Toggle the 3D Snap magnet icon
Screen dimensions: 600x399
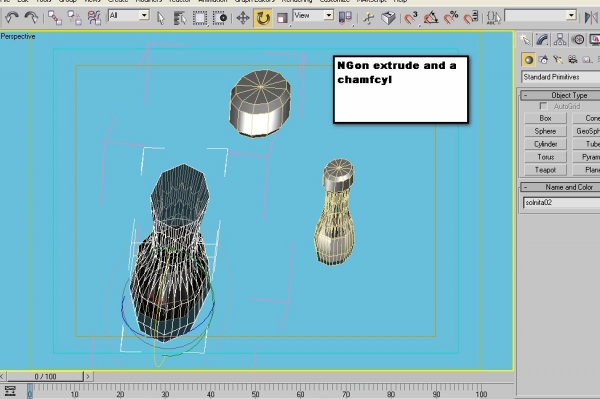tap(411, 18)
